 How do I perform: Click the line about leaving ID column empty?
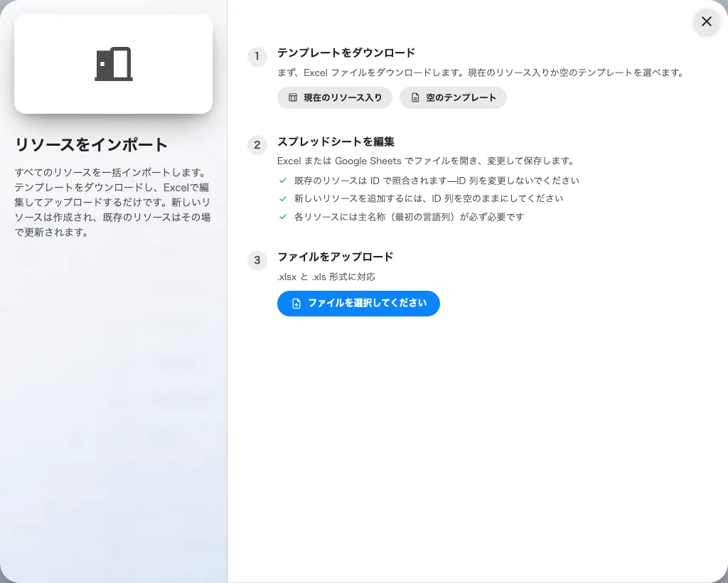pyautogui.click(x=429, y=198)
